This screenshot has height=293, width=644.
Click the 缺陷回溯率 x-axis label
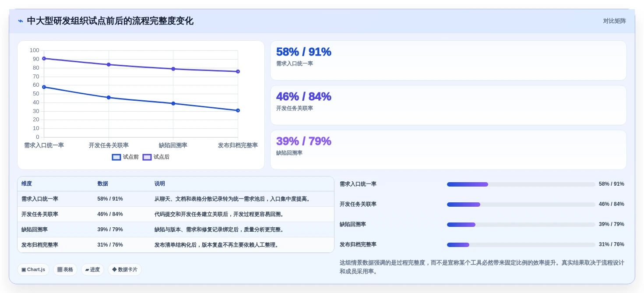click(173, 145)
